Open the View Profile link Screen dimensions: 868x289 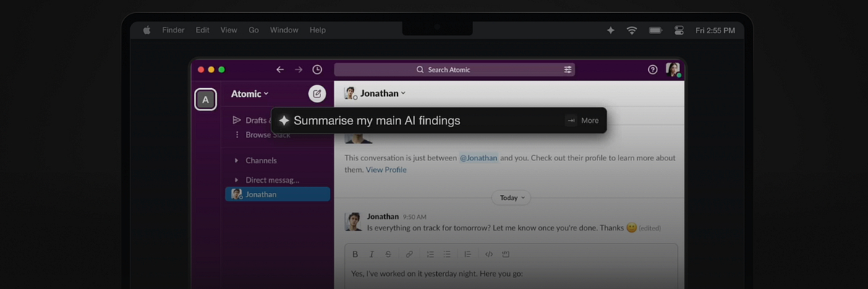(386, 170)
